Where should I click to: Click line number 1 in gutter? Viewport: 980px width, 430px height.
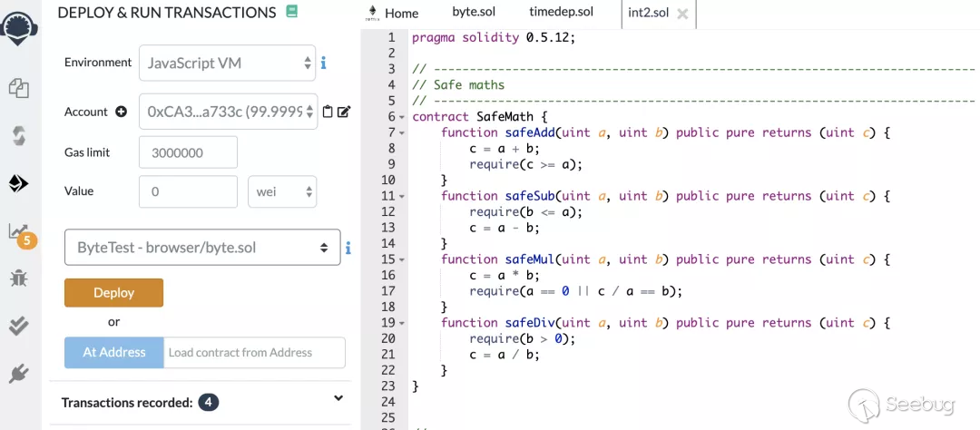392,37
